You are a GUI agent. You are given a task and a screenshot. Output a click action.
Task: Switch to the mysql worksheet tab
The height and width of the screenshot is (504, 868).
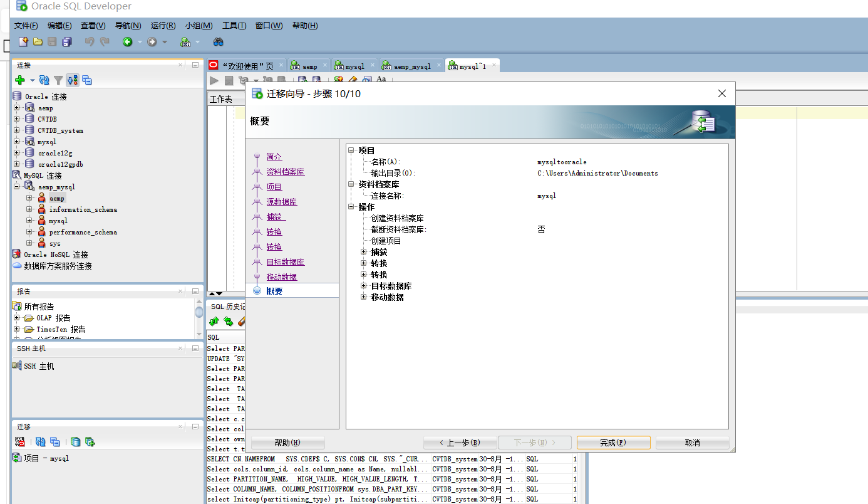click(x=354, y=66)
